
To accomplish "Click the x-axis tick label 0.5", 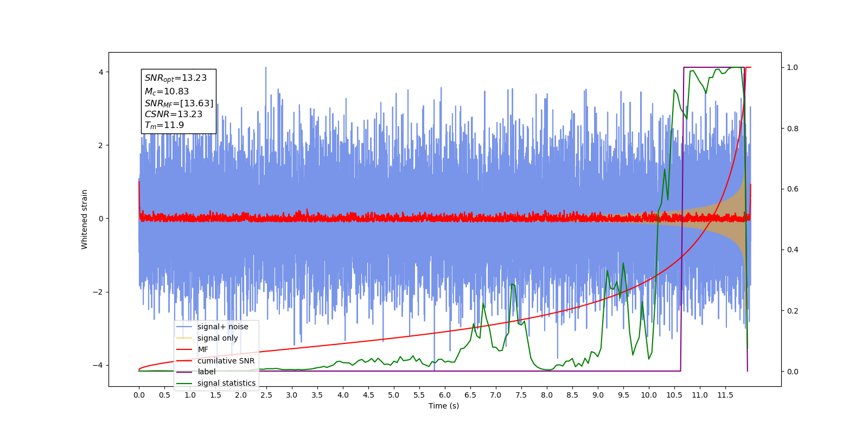I will tap(164, 395).
